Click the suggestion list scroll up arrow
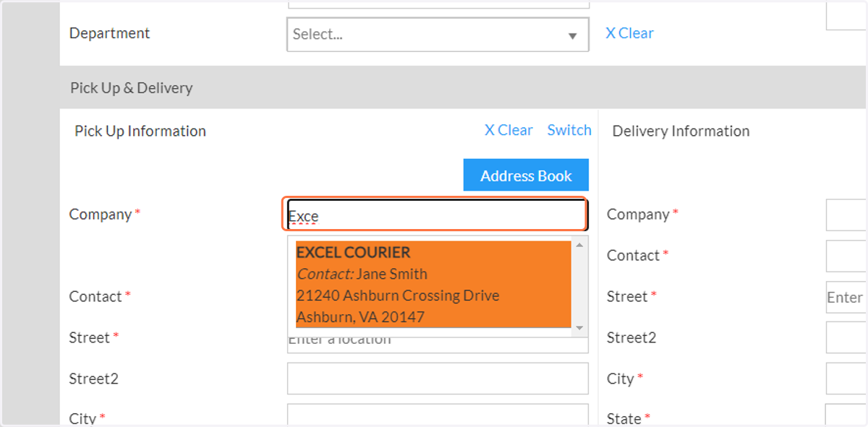This screenshot has width=868, height=427. coord(579,245)
